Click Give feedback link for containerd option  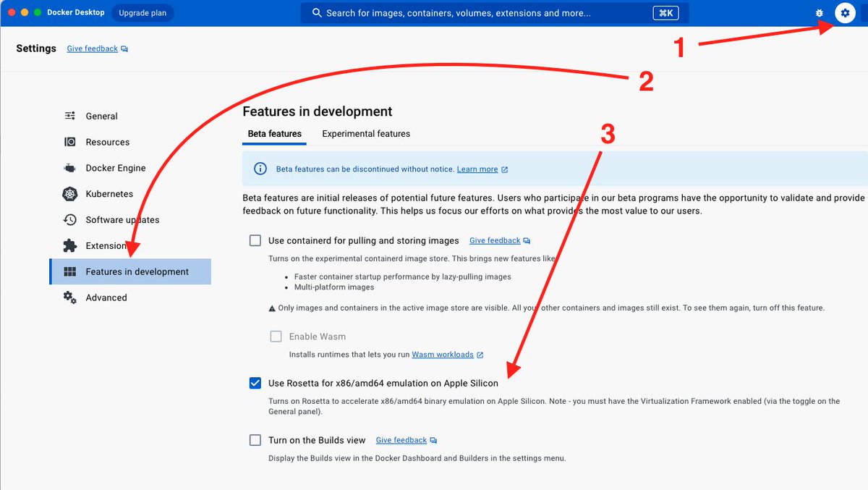pos(495,240)
